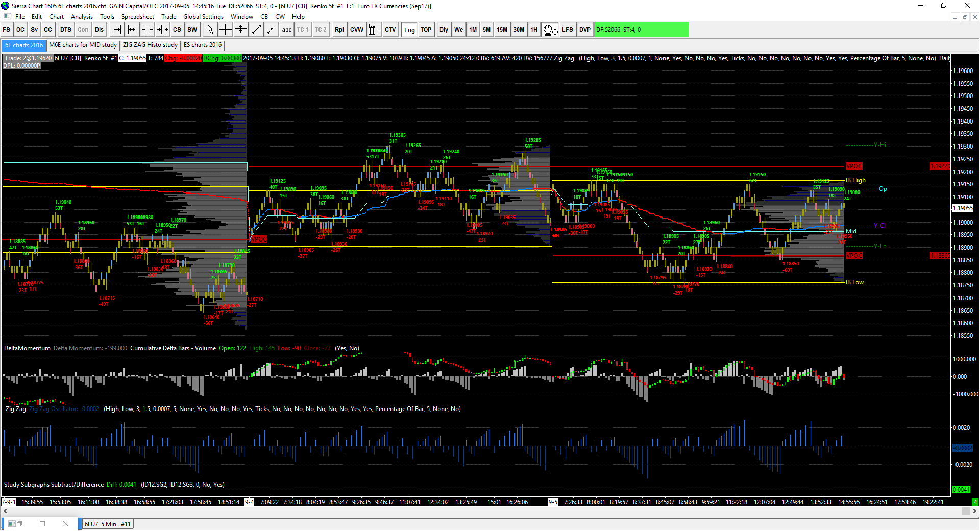Viewport: 980px width, 531px height.
Task: Toggle the DVP button
Action: 585,30
